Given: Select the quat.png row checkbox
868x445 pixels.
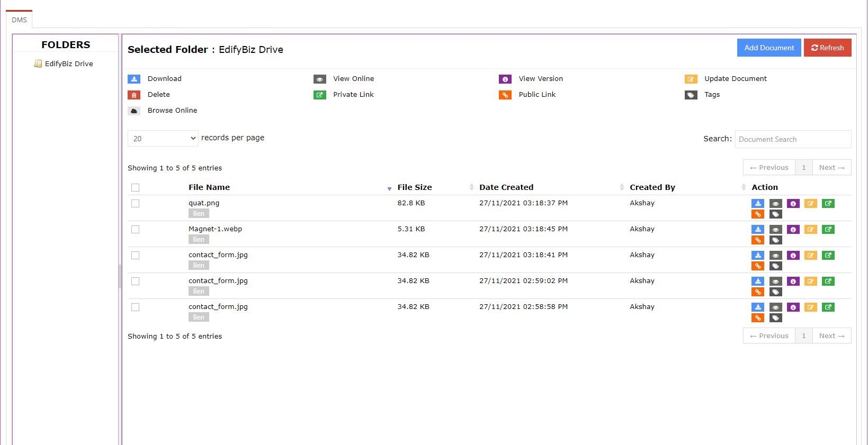Looking at the screenshot, I should click(135, 203).
